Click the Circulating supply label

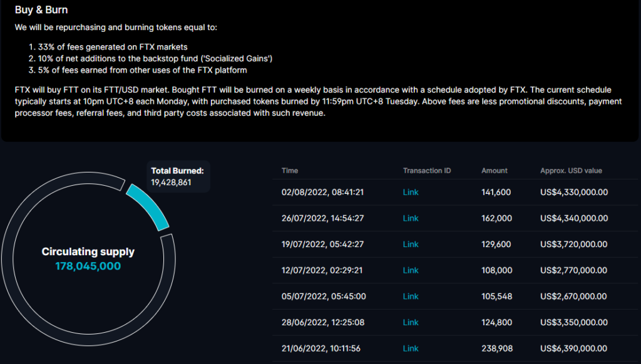(x=88, y=251)
